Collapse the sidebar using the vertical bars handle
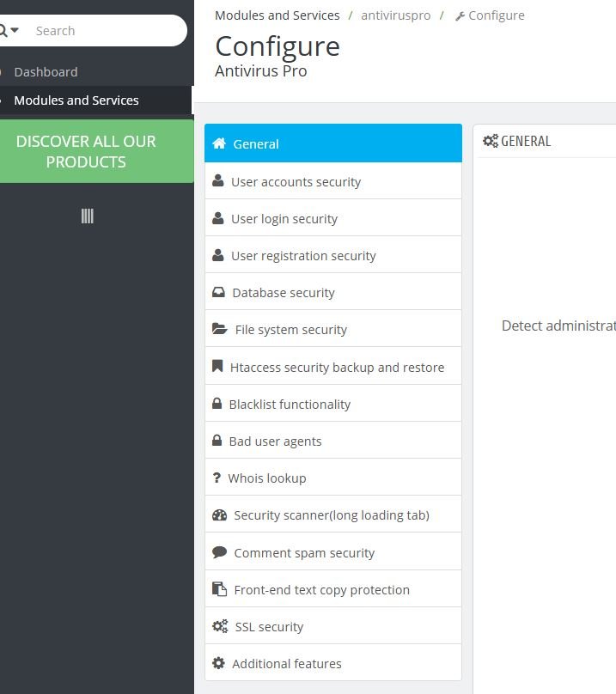The width and height of the screenshot is (616, 694). [x=88, y=216]
